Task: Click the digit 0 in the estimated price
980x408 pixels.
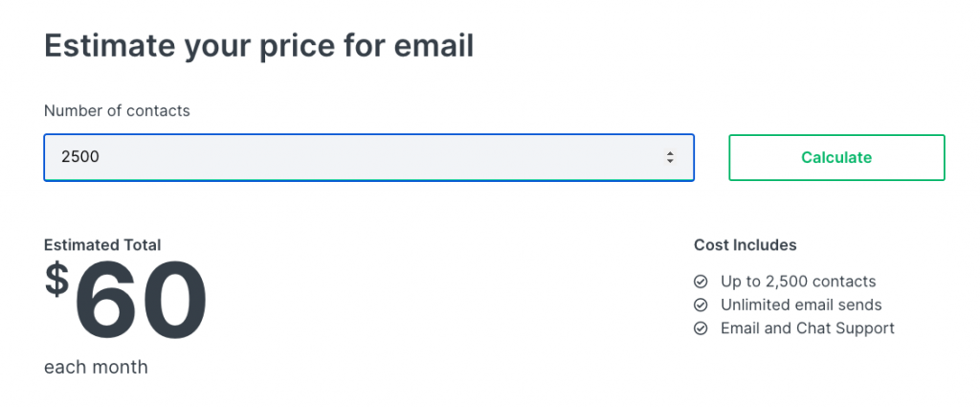Action: tap(175, 300)
